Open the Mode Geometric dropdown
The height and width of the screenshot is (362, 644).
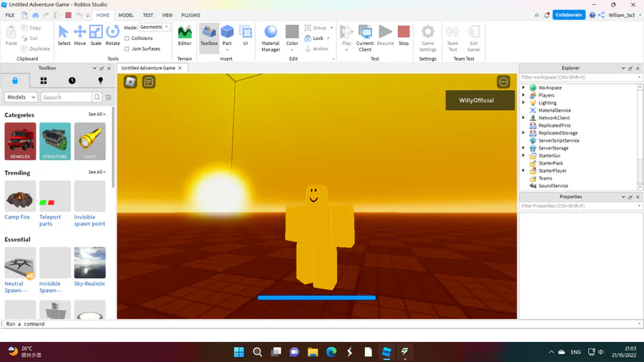pyautogui.click(x=155, y=27)
